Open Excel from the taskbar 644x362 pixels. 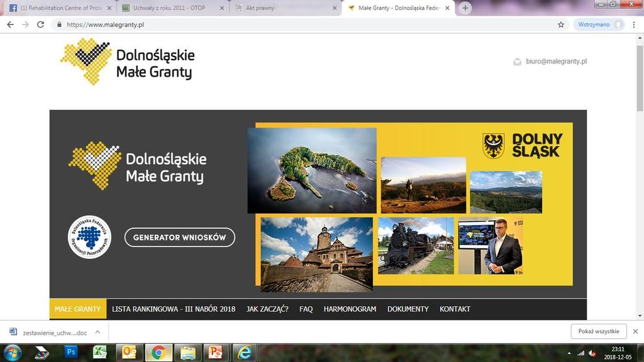tap(99, 352)
